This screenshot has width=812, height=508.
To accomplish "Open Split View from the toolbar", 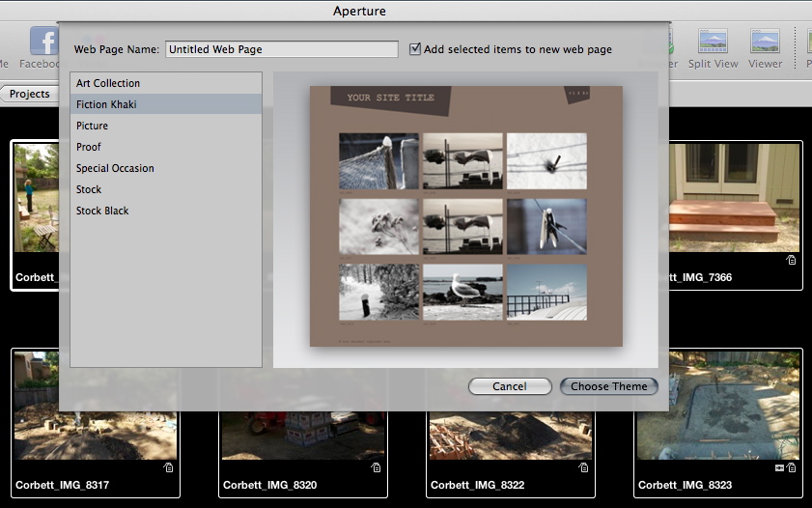I will click(713, 42).
